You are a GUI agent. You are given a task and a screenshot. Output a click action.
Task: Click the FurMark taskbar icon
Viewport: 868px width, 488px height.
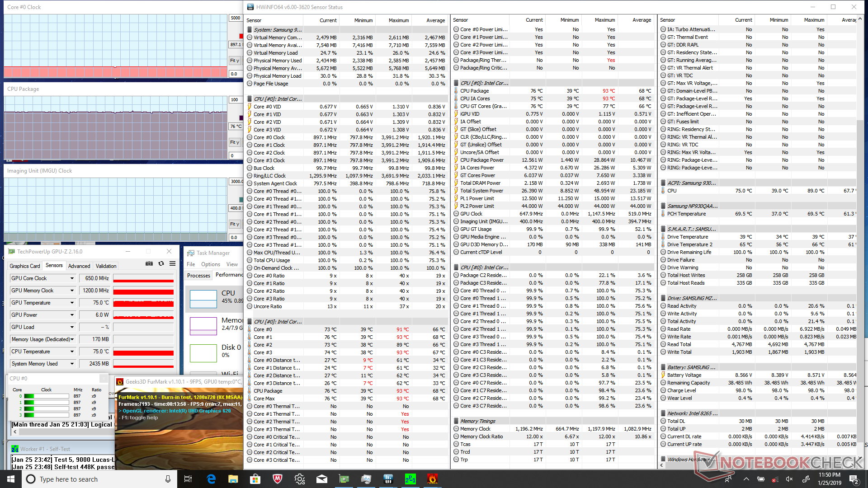click(432, 479)
